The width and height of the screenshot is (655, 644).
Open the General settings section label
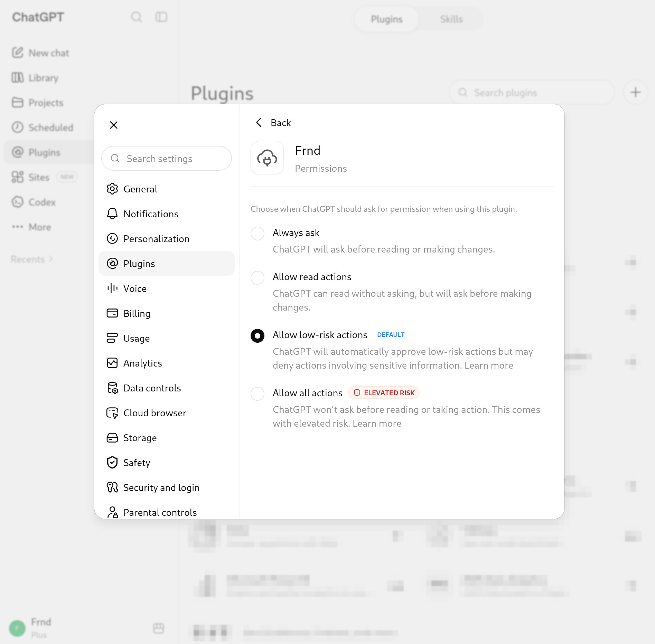click(x=140, y=189)
